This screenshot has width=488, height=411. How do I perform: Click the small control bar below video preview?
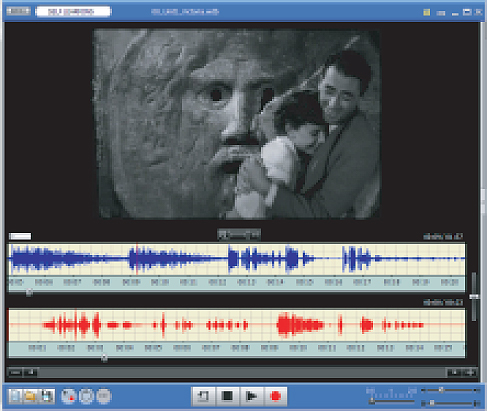[239, 235]
